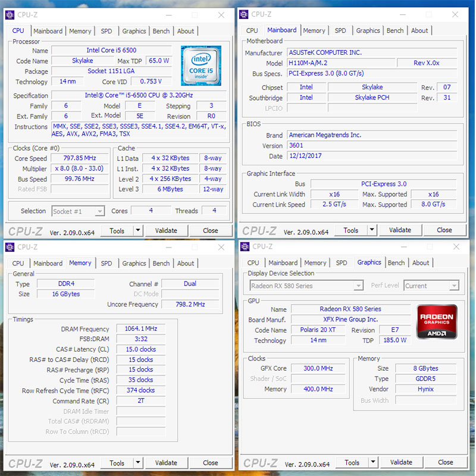
Task: Click Close button in Mainboard window
Action: coord(444,230)
